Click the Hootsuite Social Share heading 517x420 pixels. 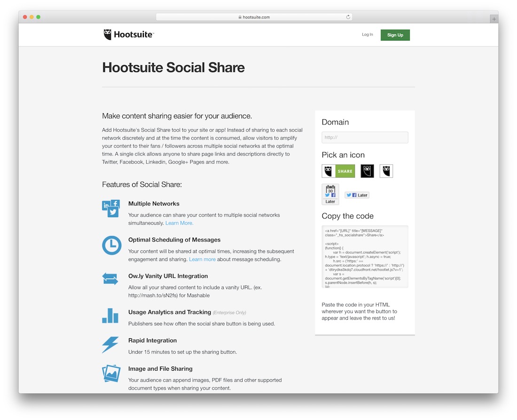pos(173,68)
